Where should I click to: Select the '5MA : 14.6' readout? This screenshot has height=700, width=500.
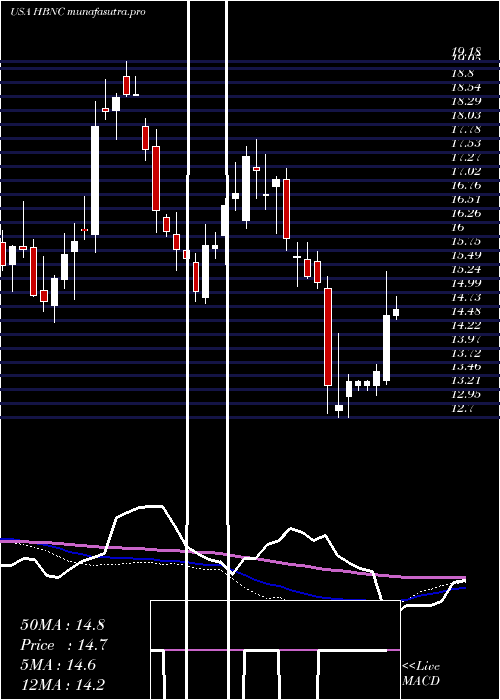pos(58,665)
